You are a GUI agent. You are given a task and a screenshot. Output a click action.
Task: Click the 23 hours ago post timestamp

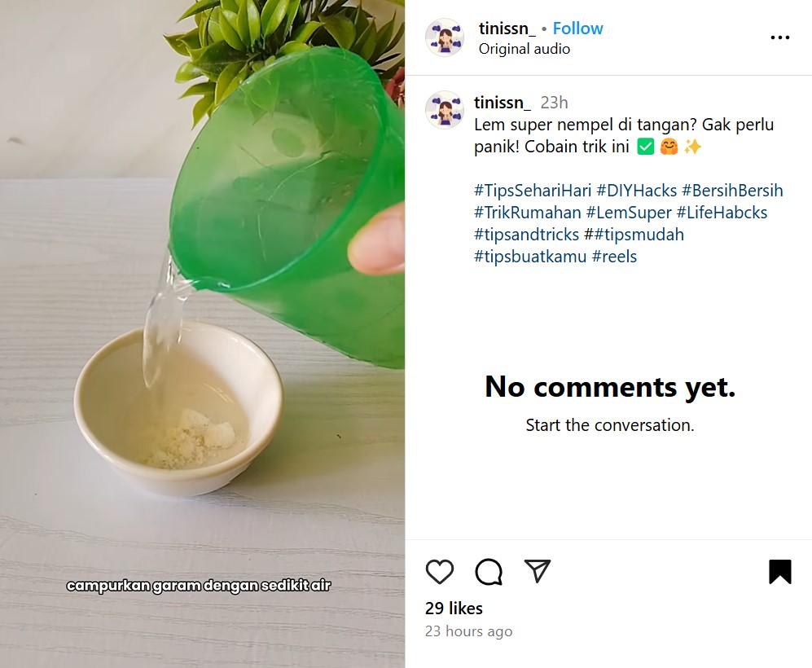[469, 631]
